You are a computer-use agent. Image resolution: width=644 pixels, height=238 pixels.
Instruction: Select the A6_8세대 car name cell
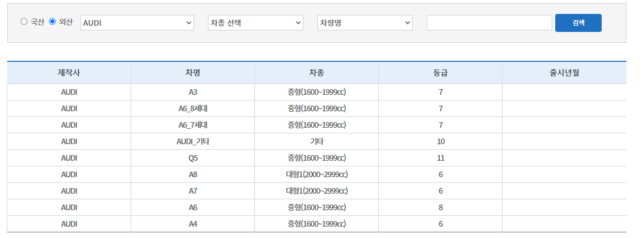(192, 109)
